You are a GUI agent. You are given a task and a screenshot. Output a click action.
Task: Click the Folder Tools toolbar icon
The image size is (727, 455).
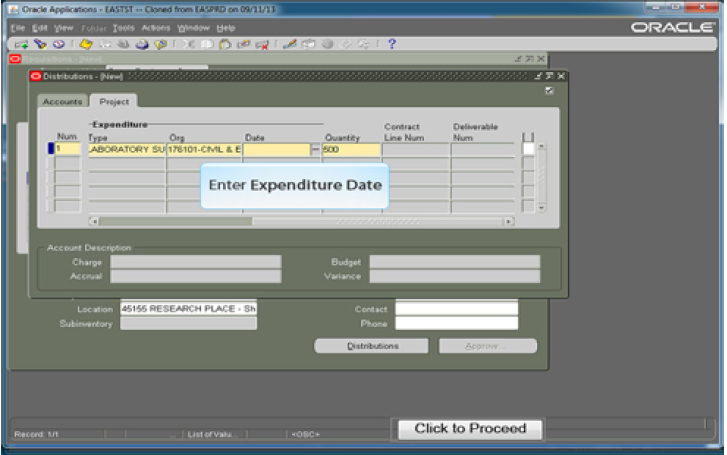pos(364,44)
